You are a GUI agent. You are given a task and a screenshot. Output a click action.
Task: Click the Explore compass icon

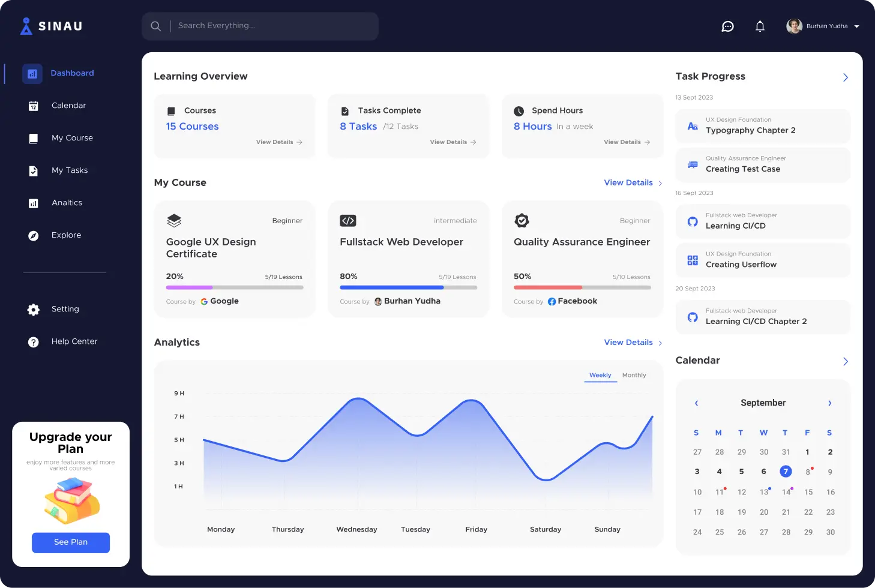(34, 236)
